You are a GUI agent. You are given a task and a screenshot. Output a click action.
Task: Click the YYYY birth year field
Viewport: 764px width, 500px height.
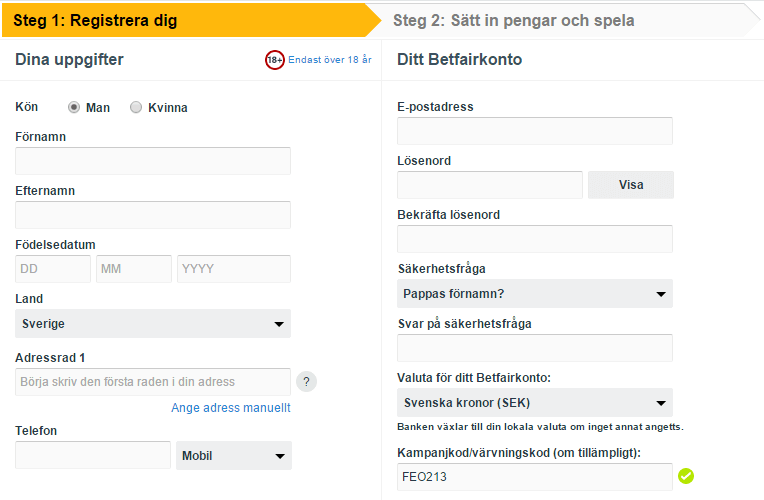click(234, 269)
